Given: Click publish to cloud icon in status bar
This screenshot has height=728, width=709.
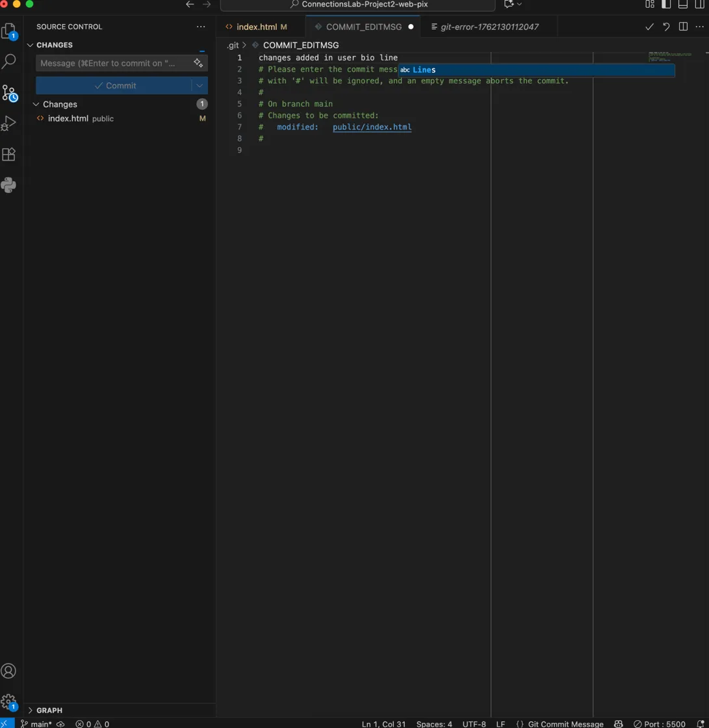Looking at the screenshot, I should [x=60, y=724].
